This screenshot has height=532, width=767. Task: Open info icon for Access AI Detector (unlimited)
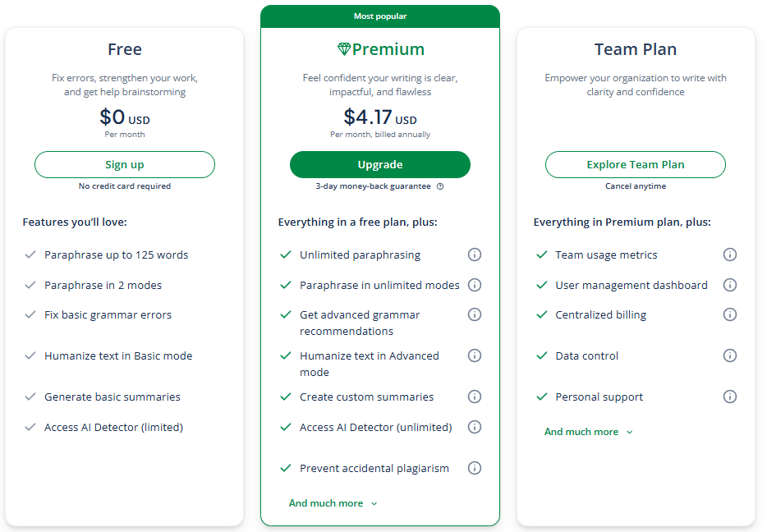tap(475, 427)
